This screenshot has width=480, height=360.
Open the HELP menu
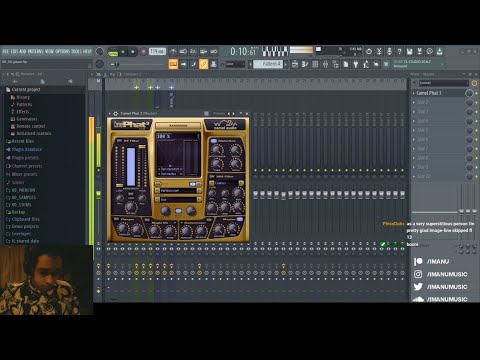(x=87, y=51)
